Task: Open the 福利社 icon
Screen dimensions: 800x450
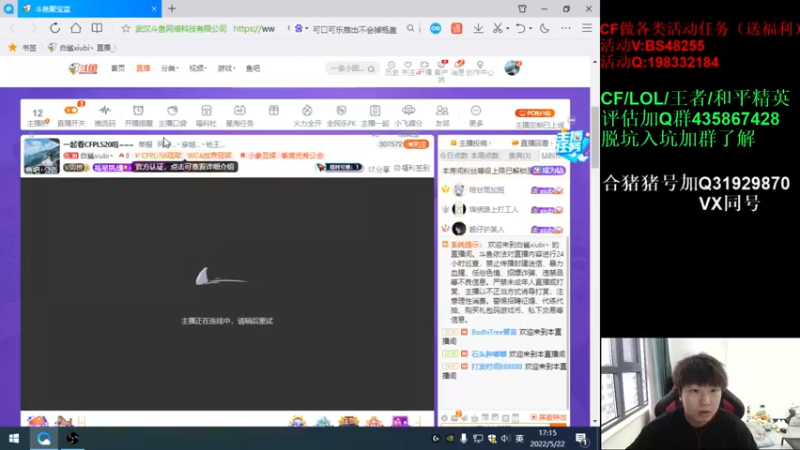Action: (x=206, y=116)
